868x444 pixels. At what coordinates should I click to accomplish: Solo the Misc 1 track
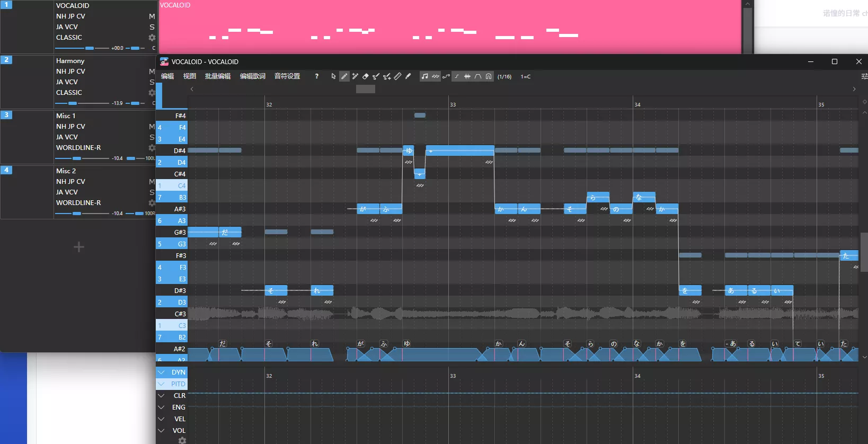click(x=152, y=137)
